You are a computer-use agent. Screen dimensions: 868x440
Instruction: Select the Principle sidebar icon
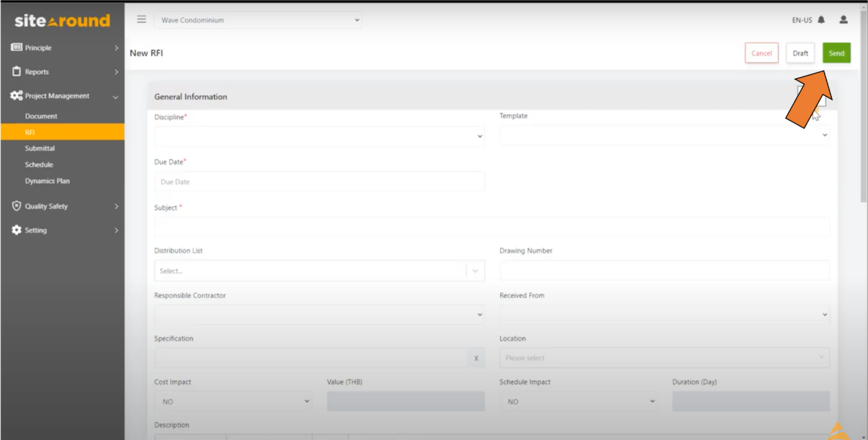pos(15,48)
